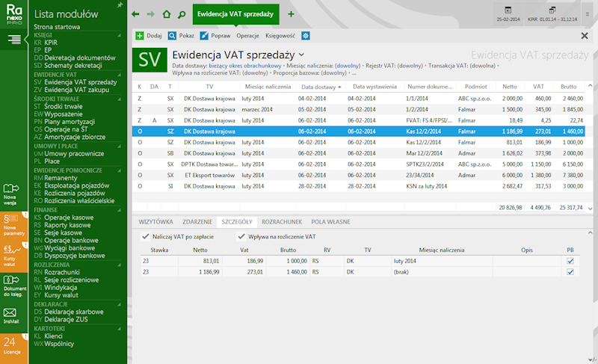Click the search magnifier icon beside home

click(181, 14)
